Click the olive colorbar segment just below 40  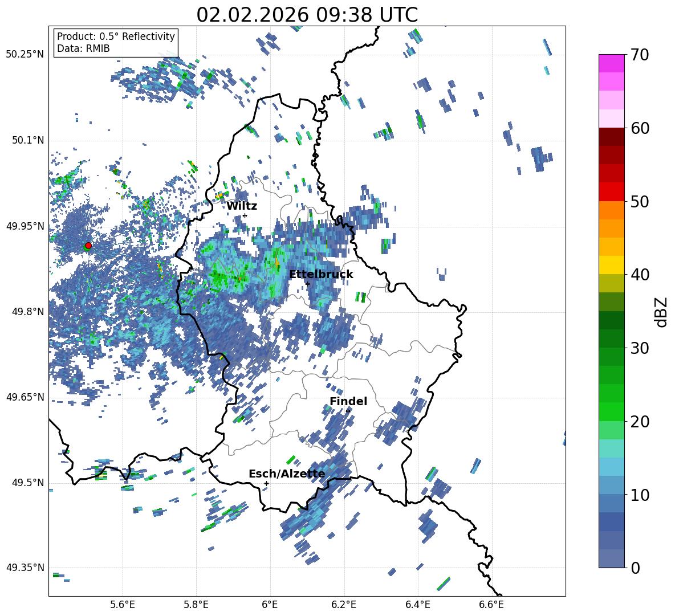[611, 283]
